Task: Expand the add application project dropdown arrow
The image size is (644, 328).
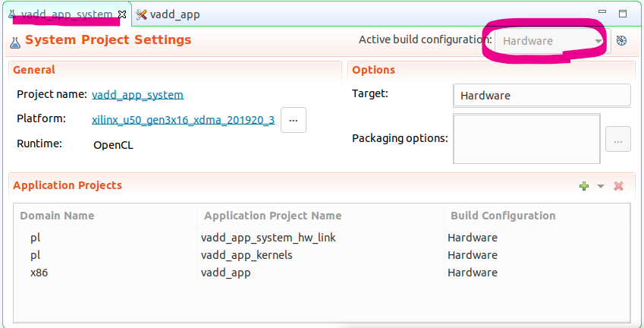Action: [x=600, y=186]
